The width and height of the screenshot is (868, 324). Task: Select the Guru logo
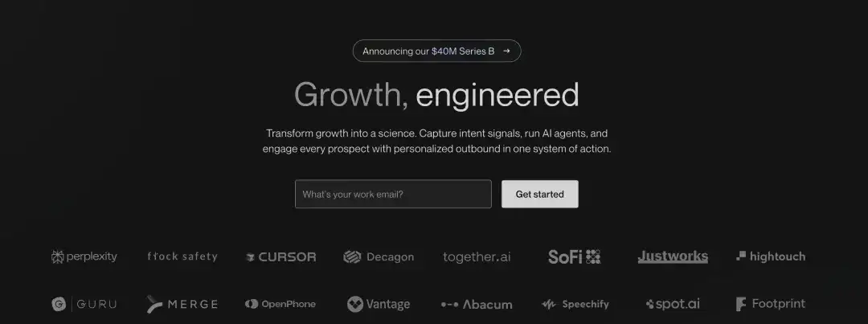coord(84,304)
